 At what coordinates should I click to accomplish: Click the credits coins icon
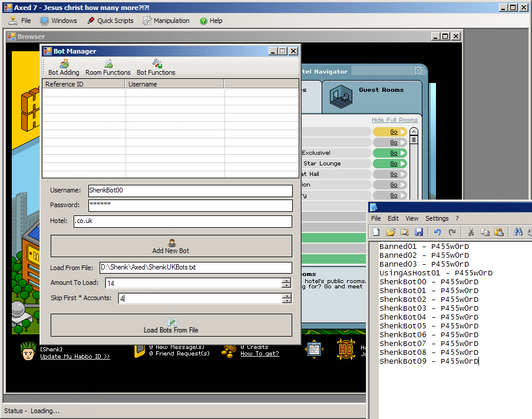(229, 351)
